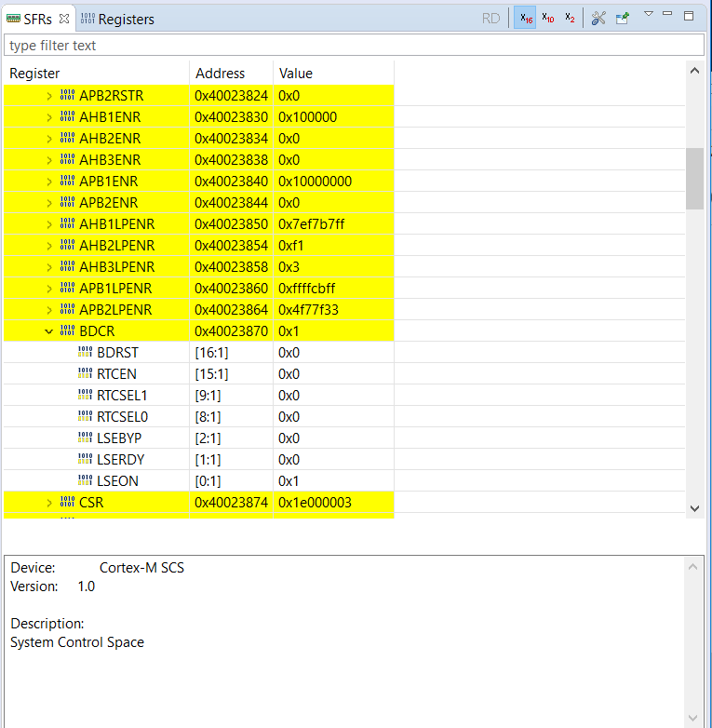Click the Value column header
712x728 pixels.
pyautogui.click(x=333, y=73)
